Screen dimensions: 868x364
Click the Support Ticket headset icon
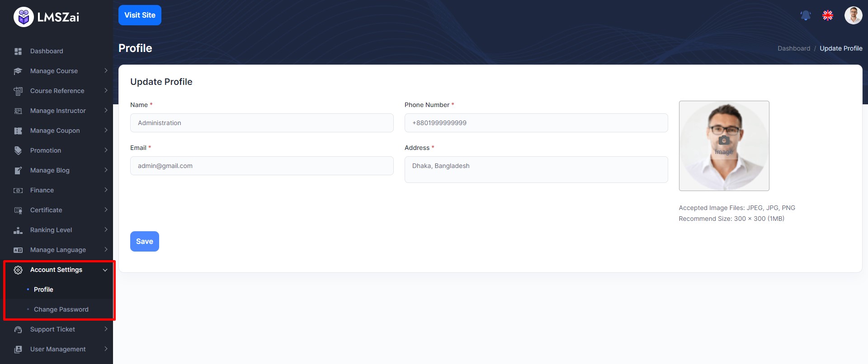(18, 329)
